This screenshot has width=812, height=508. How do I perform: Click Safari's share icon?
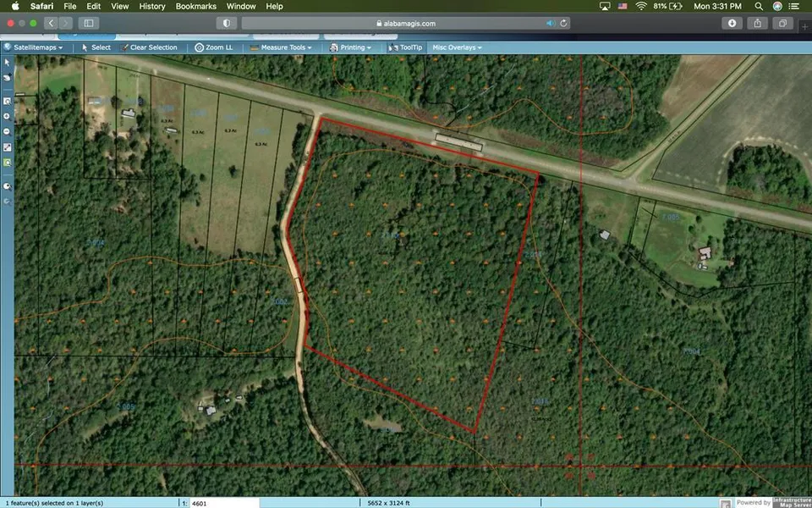758,23
